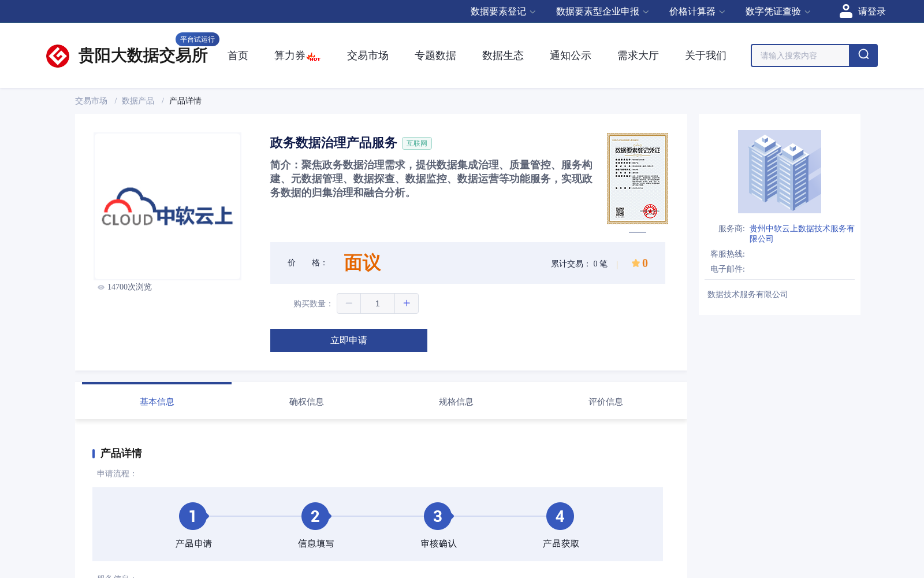Viewport: 924px width, 578px height.
Task: Click the 平台试运行 badge
Action: (x=198, y=39)
